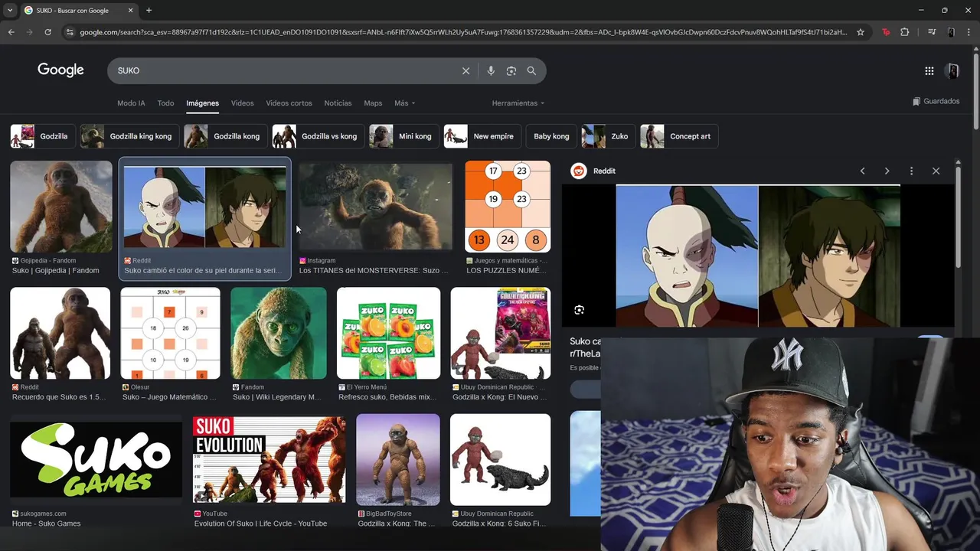980x551 pixels.
Task: Open Suko Games logo thumbnail
Action: 96,460
